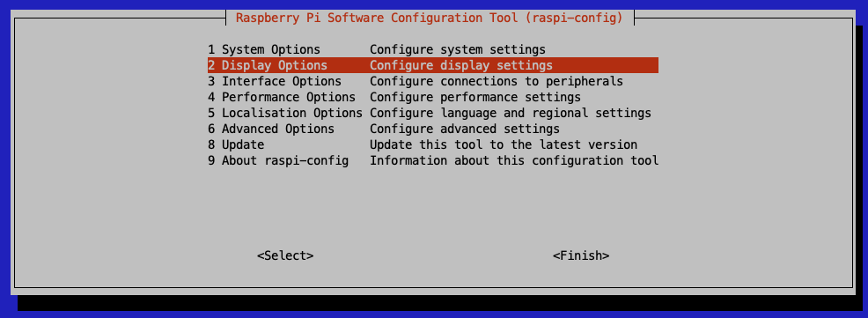Image resolution: width=868 pixels, height=318 pixels.
Task: Click the number 1 beside System Options
Action: (x=211, y=49)
